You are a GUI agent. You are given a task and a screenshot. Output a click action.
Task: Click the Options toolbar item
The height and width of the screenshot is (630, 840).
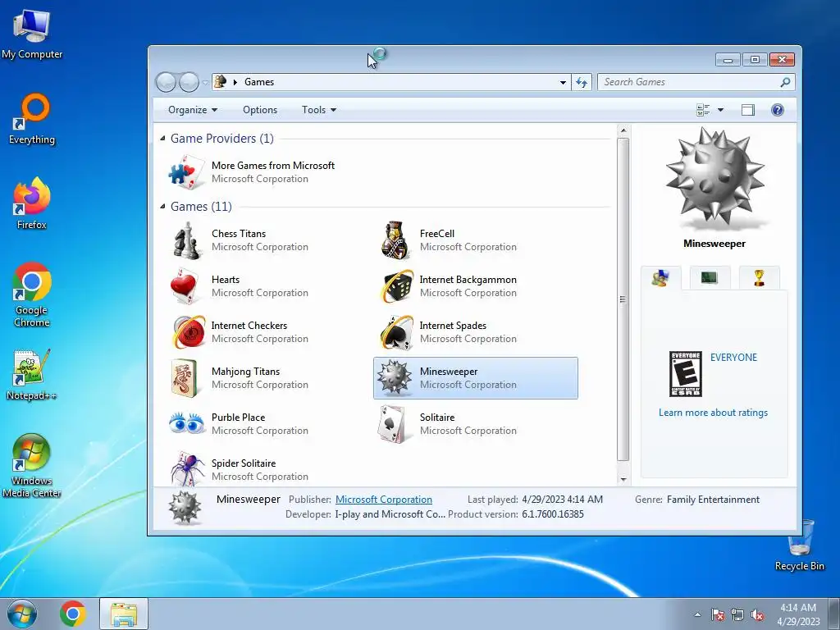pyautogui.click(x=260, y=110)
